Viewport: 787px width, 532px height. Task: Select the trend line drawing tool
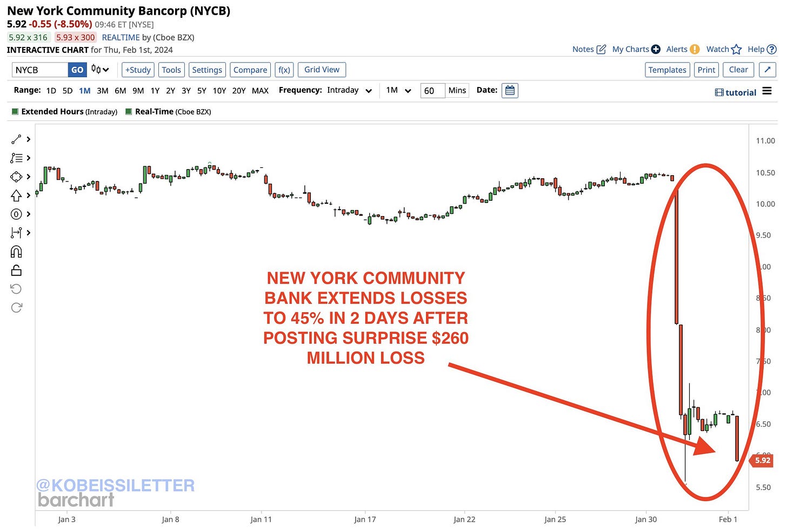[x=16, y=139]
